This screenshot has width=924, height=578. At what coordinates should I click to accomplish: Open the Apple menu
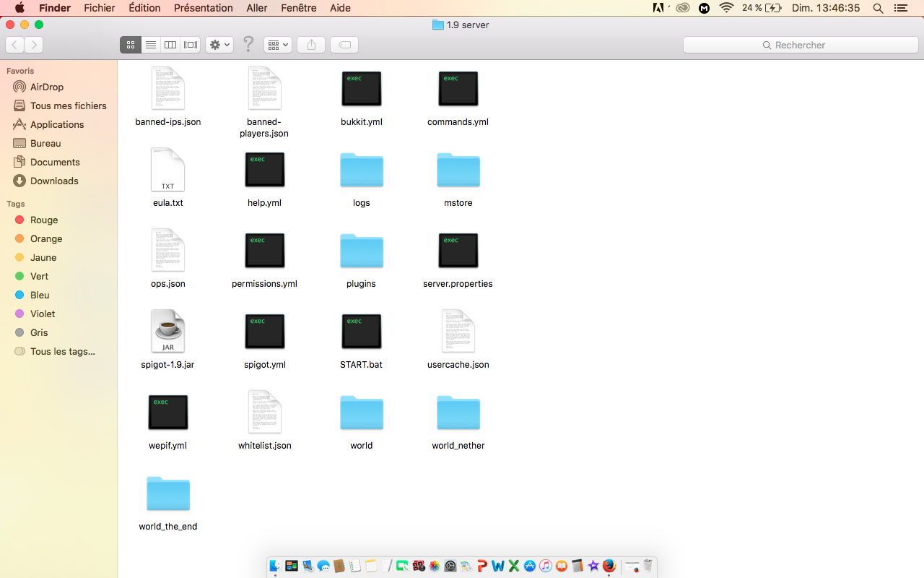[x=19, y=8]
